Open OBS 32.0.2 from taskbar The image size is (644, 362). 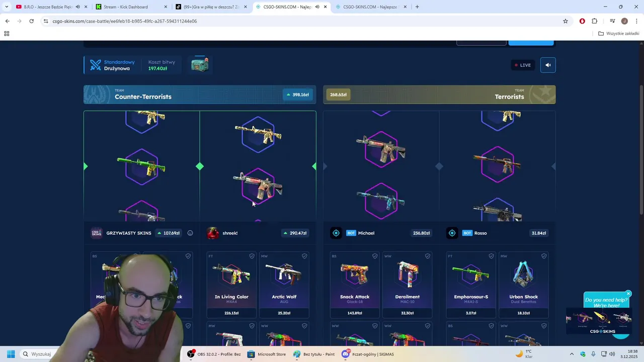coord(214,354)
